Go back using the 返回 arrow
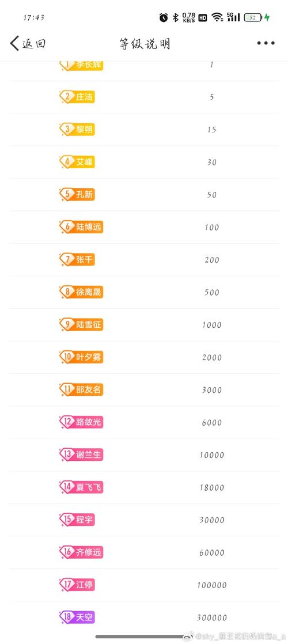288x644 pixels. coord(14,43)
